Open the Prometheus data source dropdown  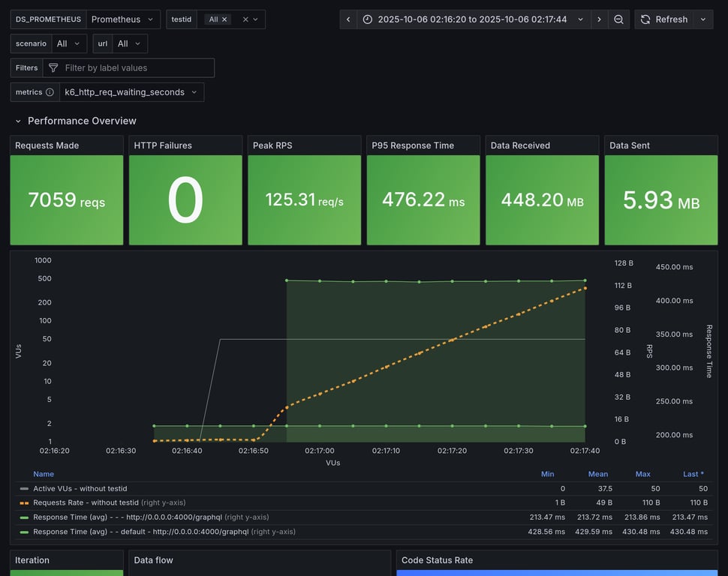pyautogui.click(x=122, y=19)
